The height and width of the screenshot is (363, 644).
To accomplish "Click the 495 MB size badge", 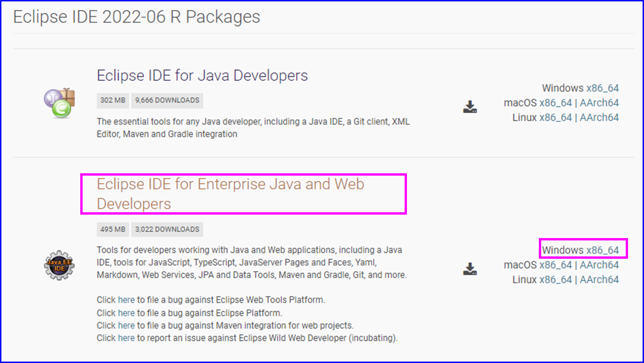I will tap(113, 230).
